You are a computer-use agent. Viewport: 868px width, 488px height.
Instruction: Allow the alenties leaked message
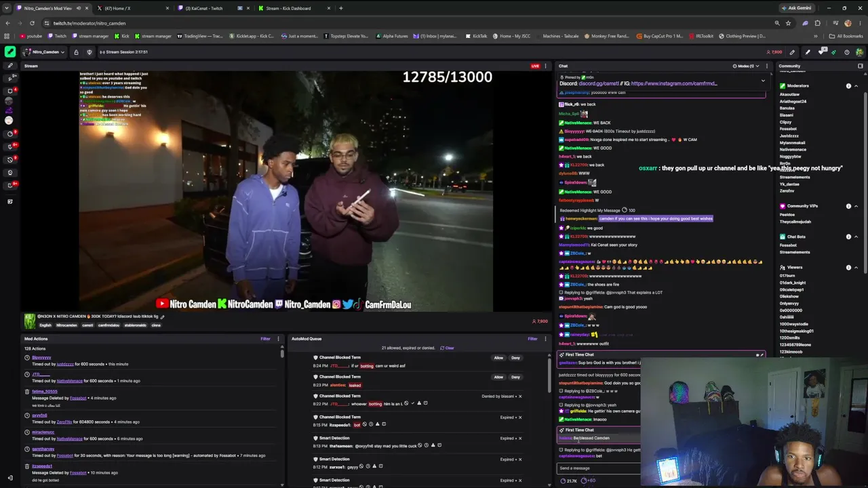pyautogui.click(x=498, y=377)
